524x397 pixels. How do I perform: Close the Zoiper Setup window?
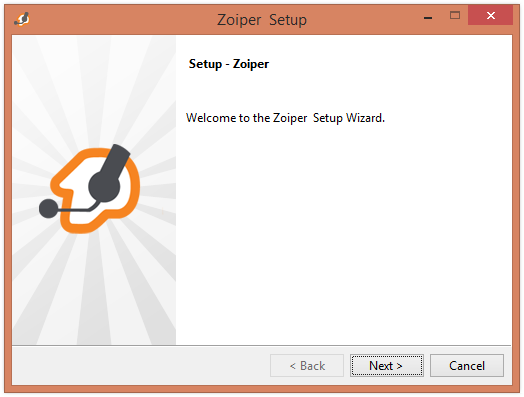tap(490, 15)
